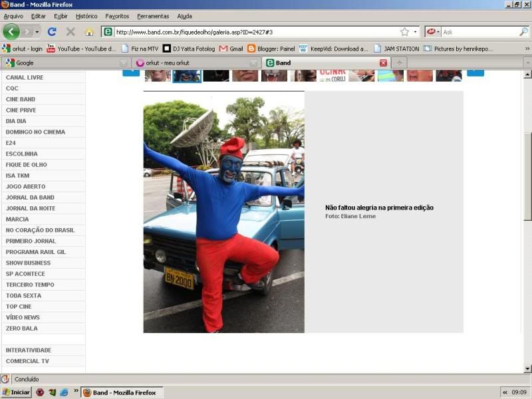The height and width of the screenshot is (399, 532).
Task: Go to previous gallery thumbnails arrow
Action: 131,73
